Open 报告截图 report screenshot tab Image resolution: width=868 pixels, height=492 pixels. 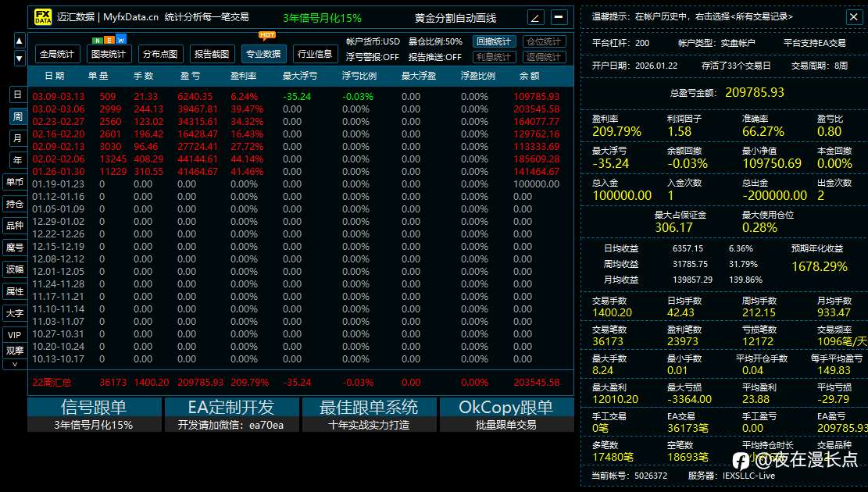(x=212, y=54)
